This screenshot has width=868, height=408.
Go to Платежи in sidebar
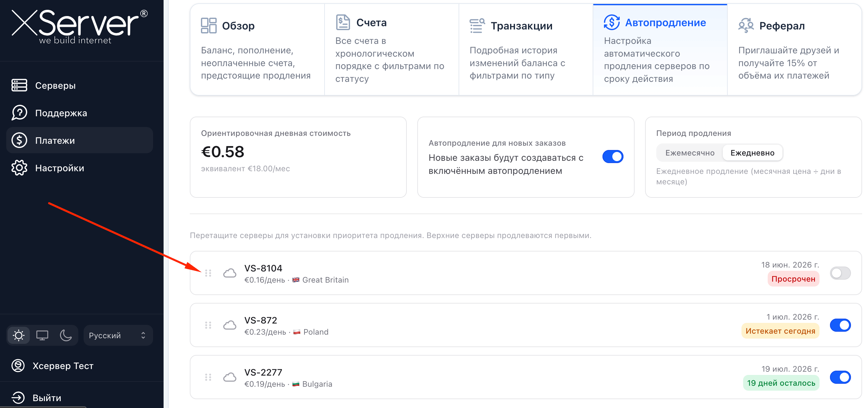tap(80, 140)
